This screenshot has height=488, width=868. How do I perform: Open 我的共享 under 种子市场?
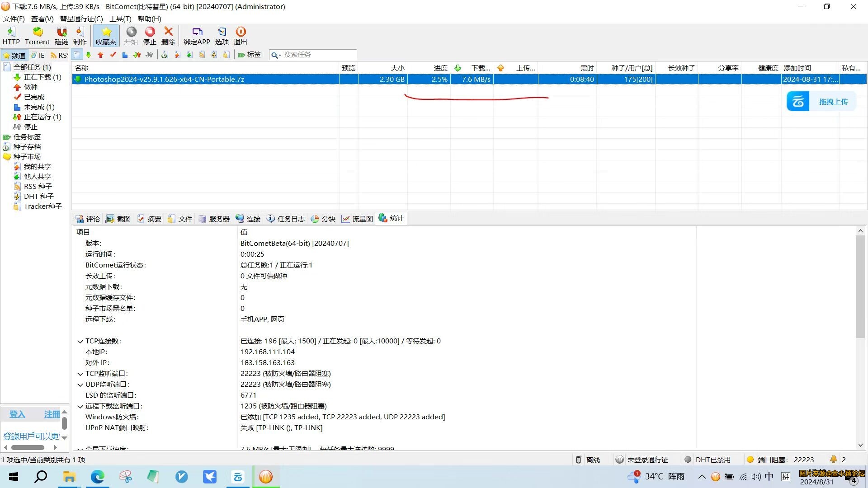(x=37, y=166)
